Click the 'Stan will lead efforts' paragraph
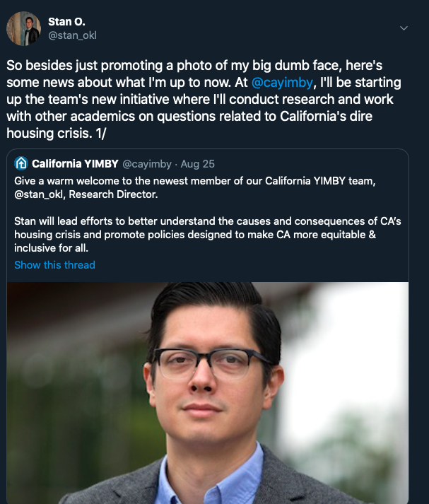Screen dimensions: 429x504 pos(177,221)
